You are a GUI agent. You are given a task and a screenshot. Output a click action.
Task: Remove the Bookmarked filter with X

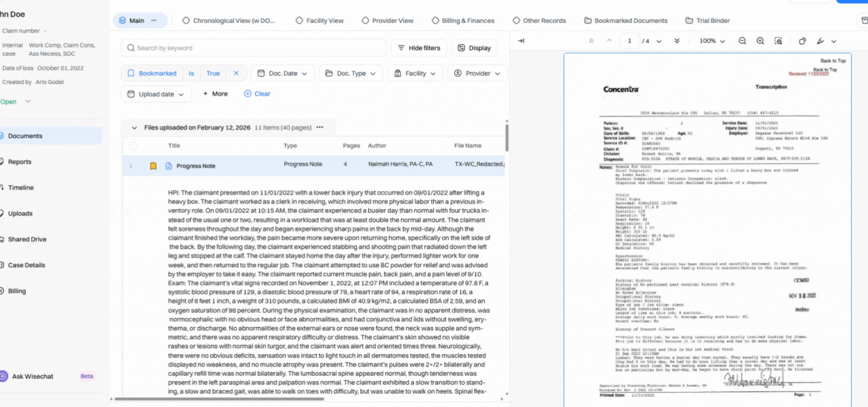(236, 73)
